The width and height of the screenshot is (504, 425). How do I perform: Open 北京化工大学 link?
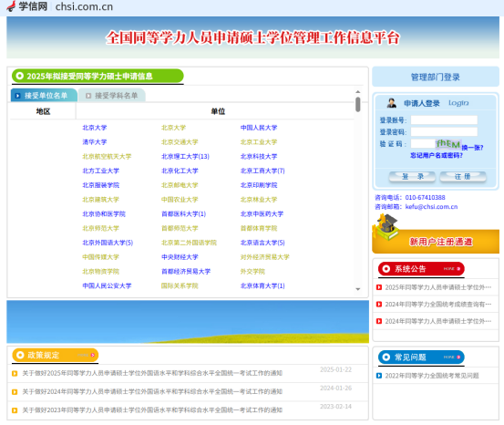(x=180, y=171)
